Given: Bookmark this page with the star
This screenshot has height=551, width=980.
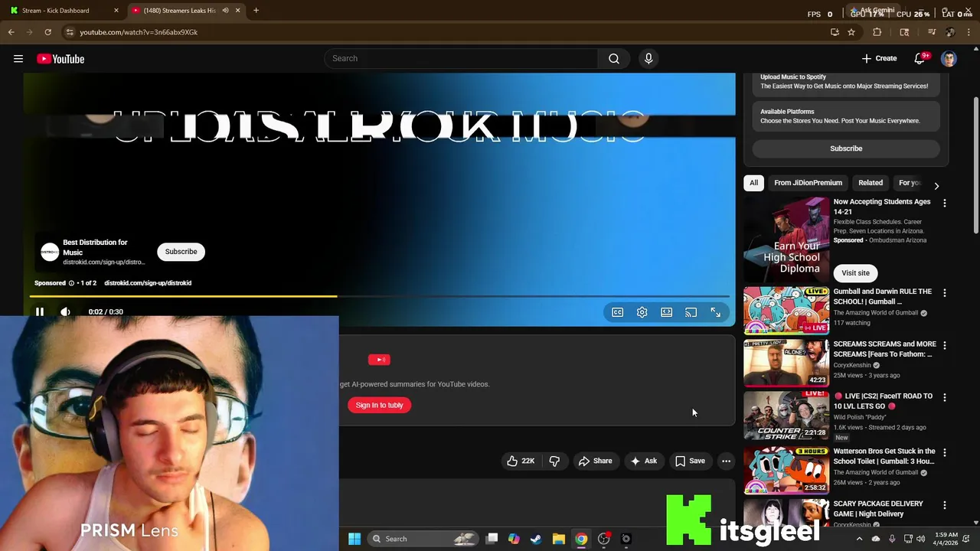Looking at the screenshot, I should coord(851,32).
